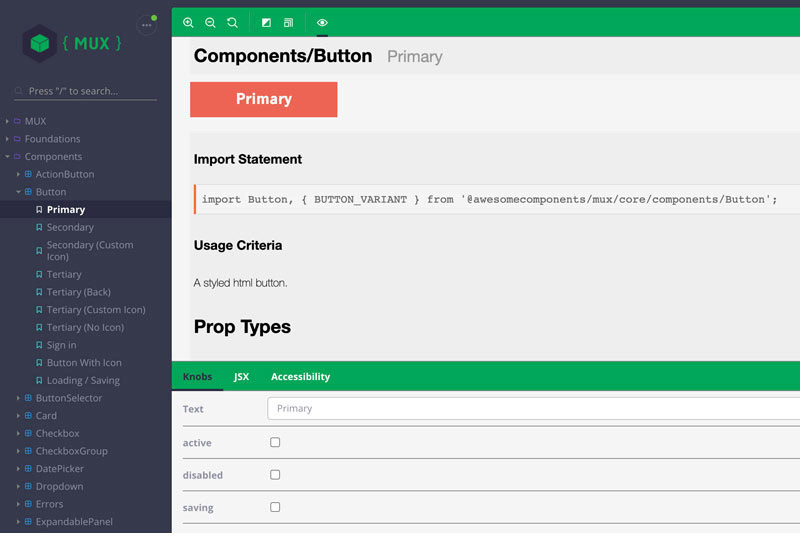Click the zoom in magnifier icon
The height and width of the screenshot is (555, 800).
[188, 22]
